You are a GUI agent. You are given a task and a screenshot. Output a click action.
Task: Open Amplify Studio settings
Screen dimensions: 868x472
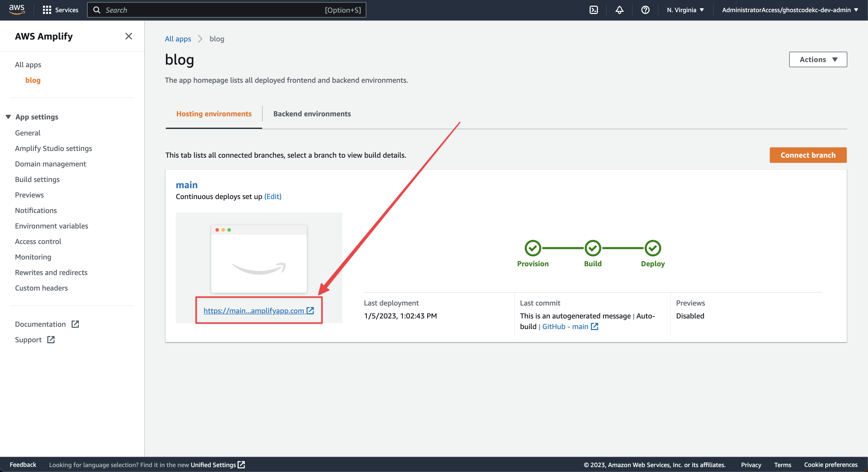54,148
